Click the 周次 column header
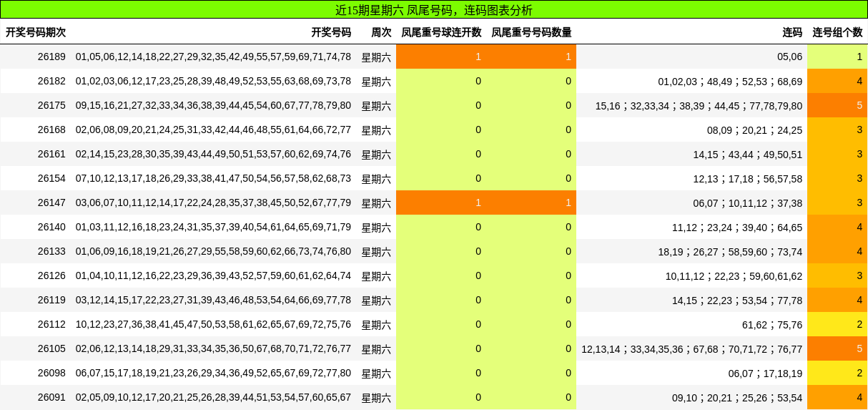This screenshot has height=410, width=868. (x=381, y=32)
